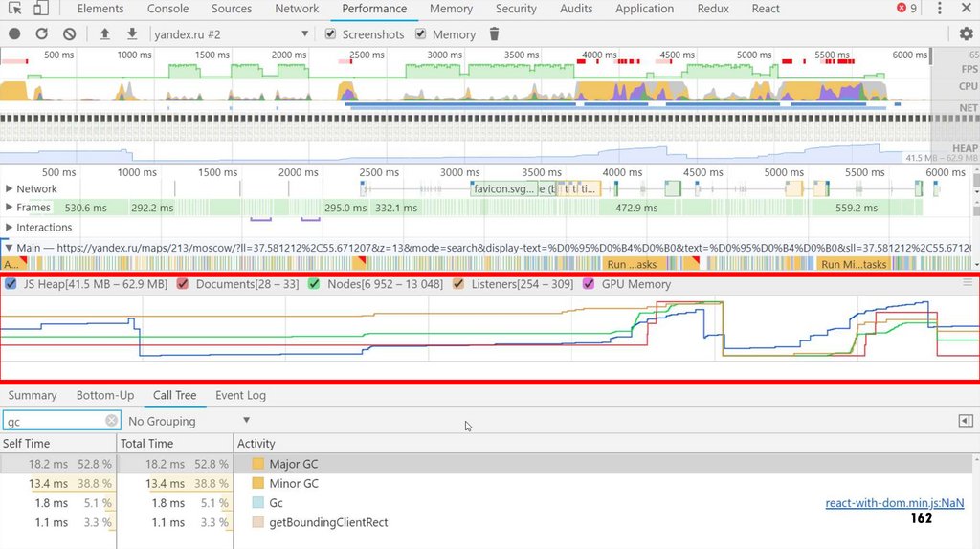Toggle the device toolbar icon

(x=41, y=9)
